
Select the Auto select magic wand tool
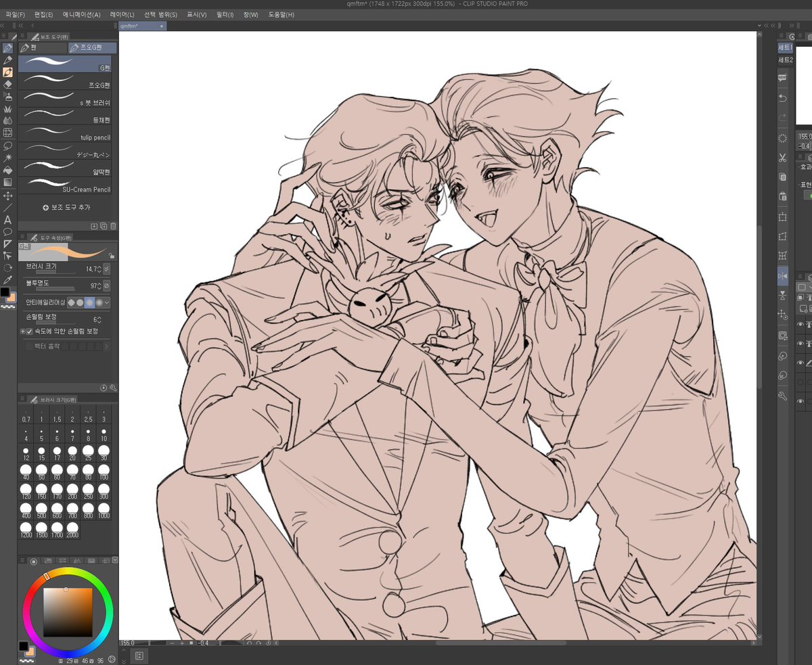[7, 158]
